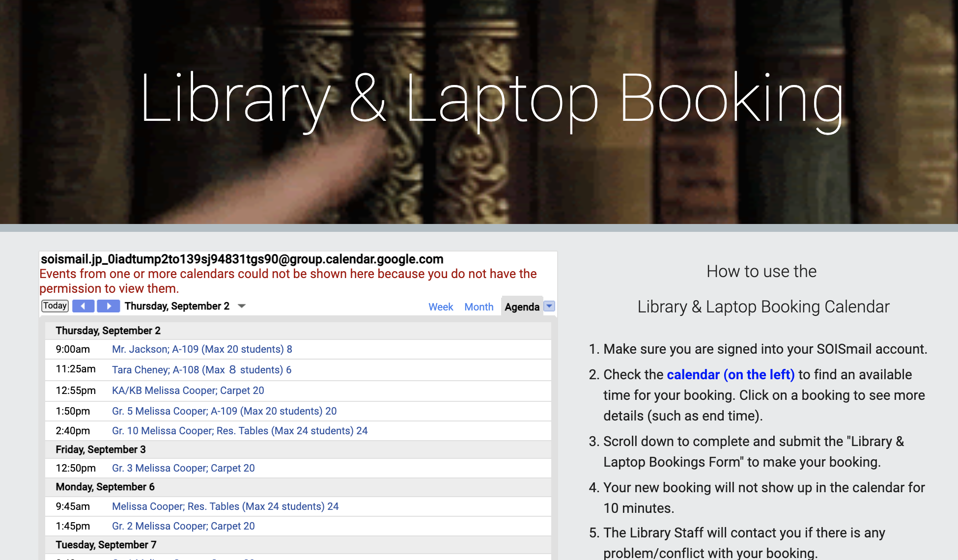Open Gr. 10 Res. Tables booking
Image resolution: width=958 pixels, height=560 pixels.
tap(240, 431)
